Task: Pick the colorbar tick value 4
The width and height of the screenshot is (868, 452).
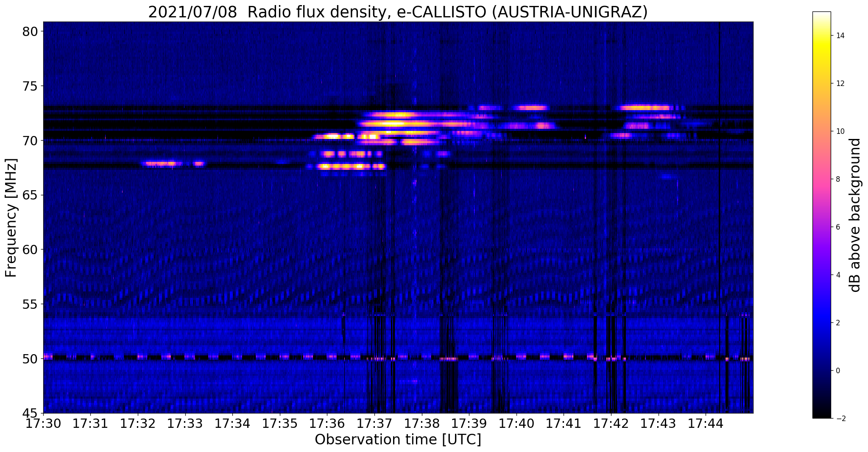Action: tap(839, 275)
